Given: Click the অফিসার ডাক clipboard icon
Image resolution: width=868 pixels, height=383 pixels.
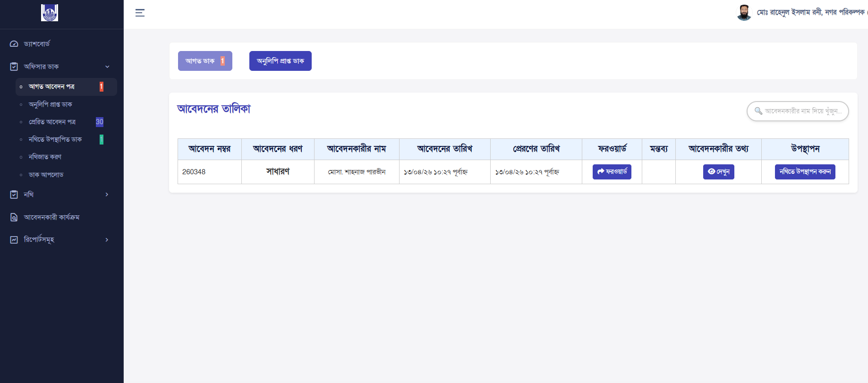Looking at the screenshot, I should coord(14,67).
